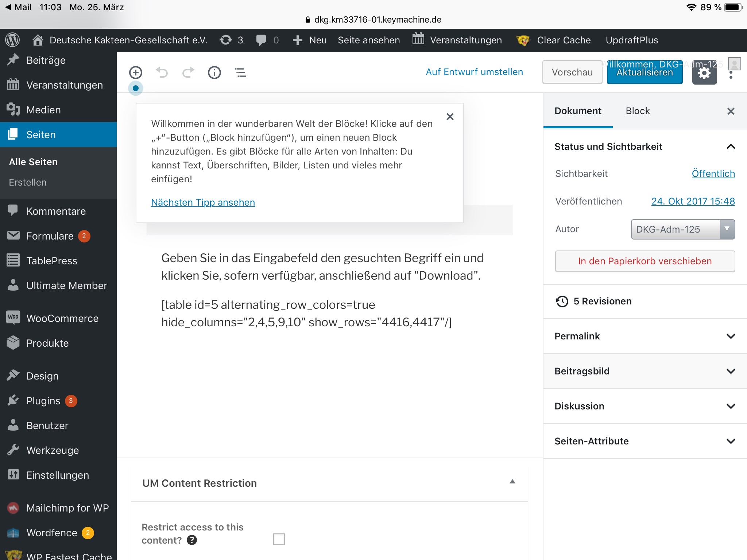Click the add block plus icon
The width and height of the screenshot is (747, 560).
coord(136,73)
